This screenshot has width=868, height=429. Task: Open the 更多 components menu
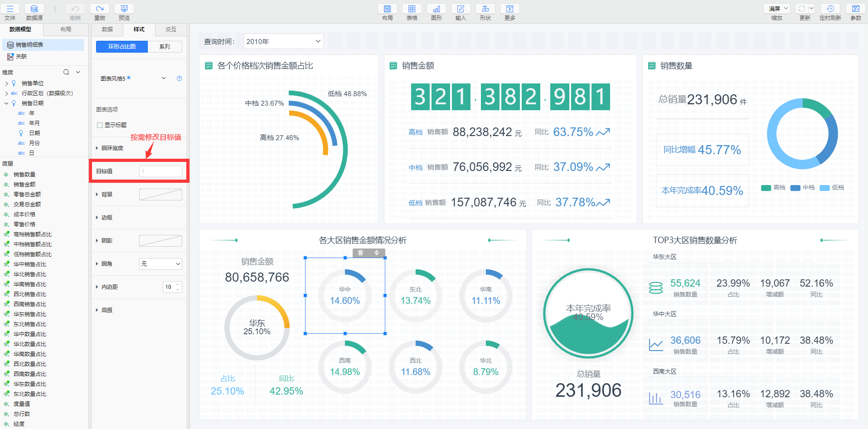(510, 9)
